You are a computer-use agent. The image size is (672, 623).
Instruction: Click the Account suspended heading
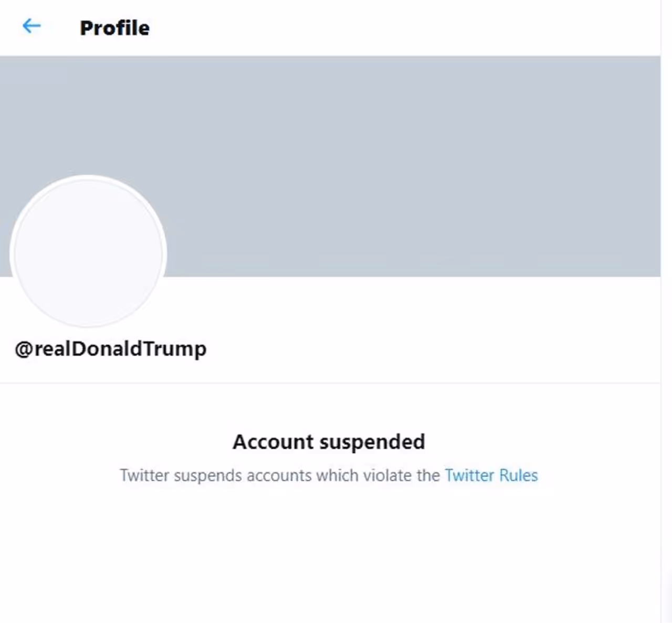point(329,442)
